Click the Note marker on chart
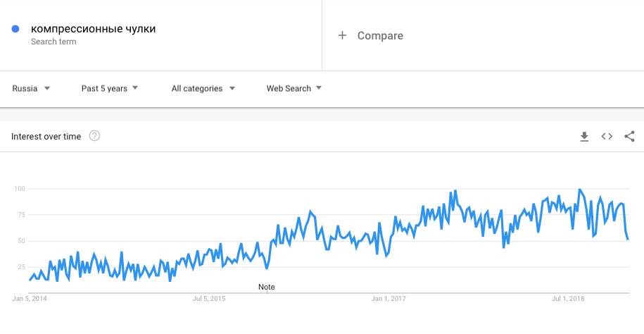This screenshot has height=334, width=644. point(267,287)
